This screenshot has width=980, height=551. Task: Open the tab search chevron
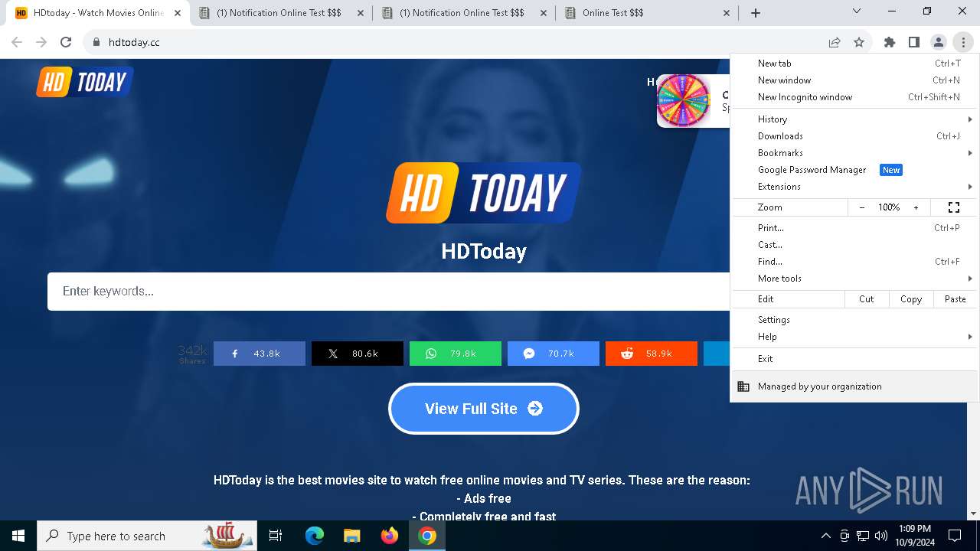[857, 11]
